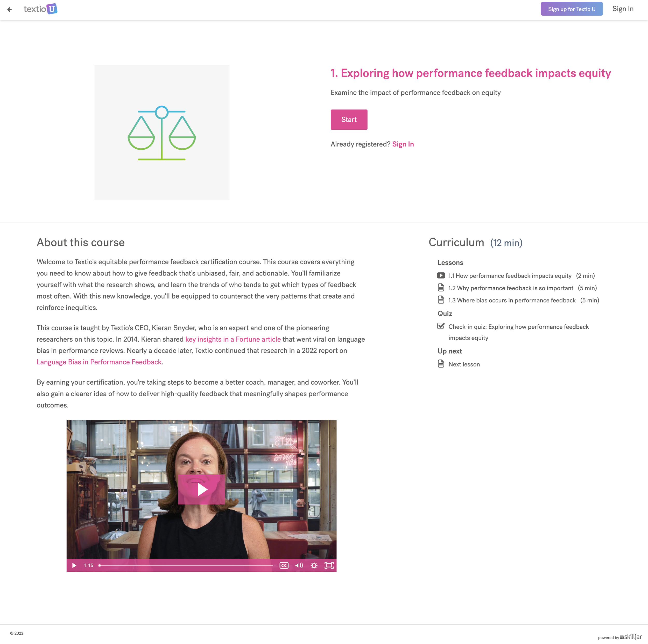This screenshot has height=644, width=648.
Task: Click the document icon beside Next lesson
Action: click(441, 364)
